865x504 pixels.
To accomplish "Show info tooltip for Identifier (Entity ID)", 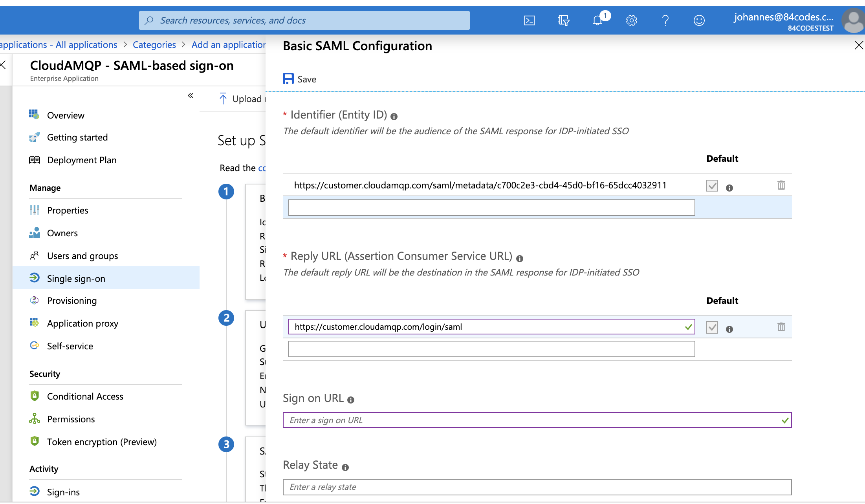I will pos(394,117).
